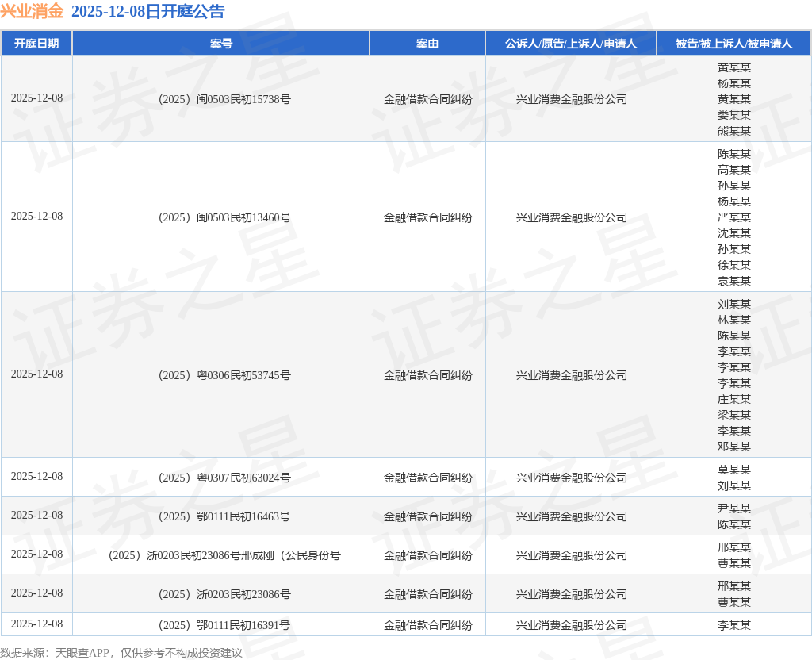Click case number 闽0503民初15738号
The width and height of the screenshot is (812, 660).
224,99
